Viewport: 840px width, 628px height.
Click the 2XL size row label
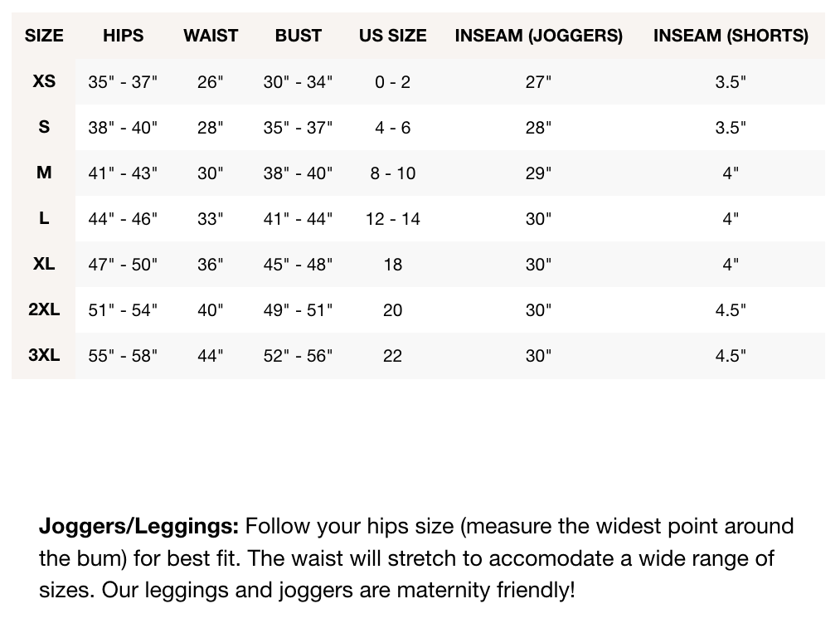(44, 309)
